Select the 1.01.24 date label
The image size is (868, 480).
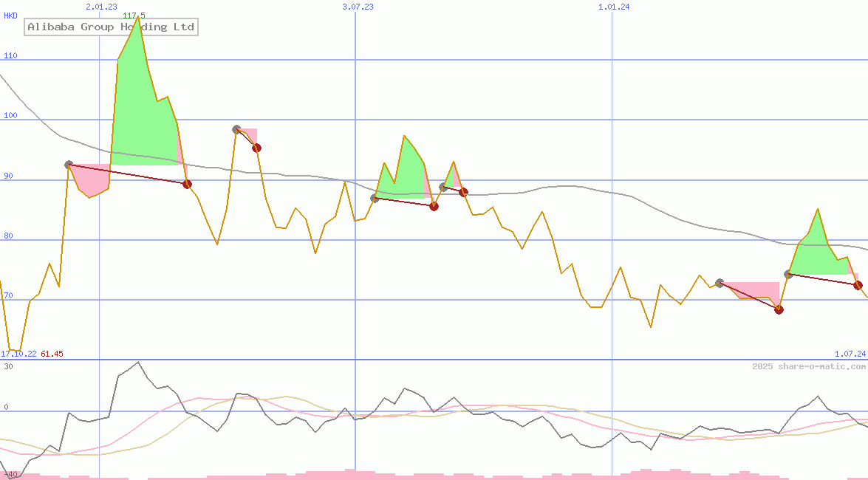point(614,7)
